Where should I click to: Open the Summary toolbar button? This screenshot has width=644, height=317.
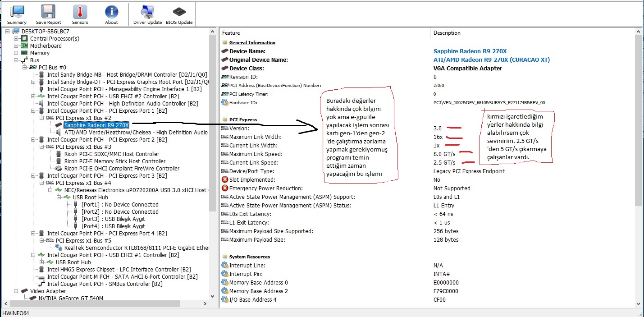(x=17, y=14)
